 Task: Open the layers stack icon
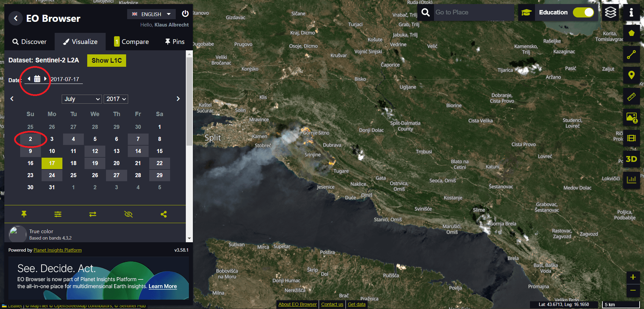[610, 13]
